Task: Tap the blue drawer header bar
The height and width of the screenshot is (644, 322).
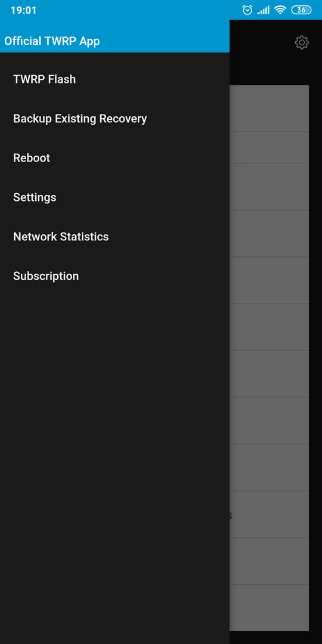Action: [x=114, y=36]
